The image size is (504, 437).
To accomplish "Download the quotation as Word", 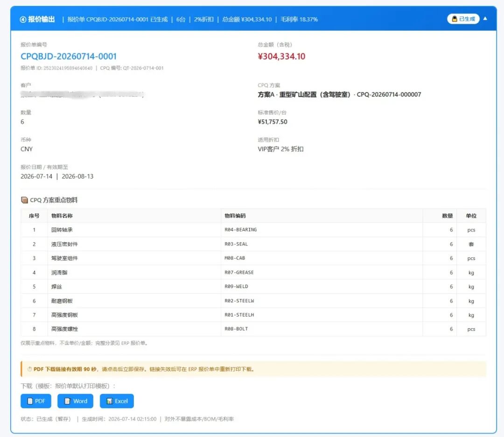I will pyautogui.click(x=75, y=401).
